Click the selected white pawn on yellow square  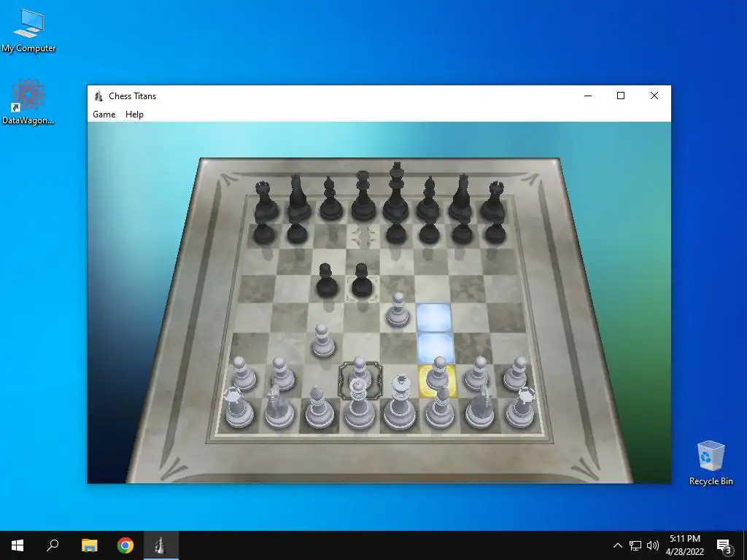pyautogui.click(x=438, y=377)
